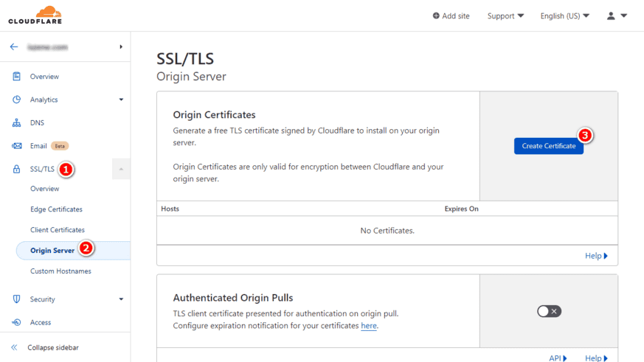Select Edge Certificates in the sidebar
This screenshot has height=362, width=644.
(56, 209)
